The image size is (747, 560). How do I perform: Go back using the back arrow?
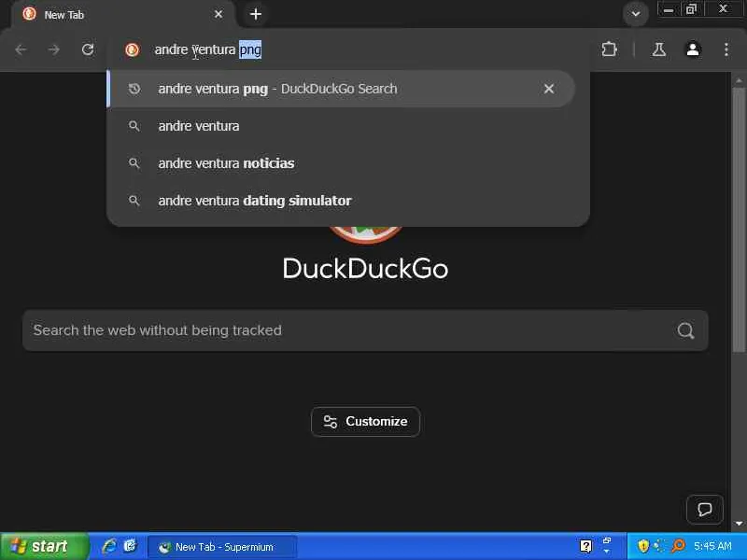click(21, 49)
